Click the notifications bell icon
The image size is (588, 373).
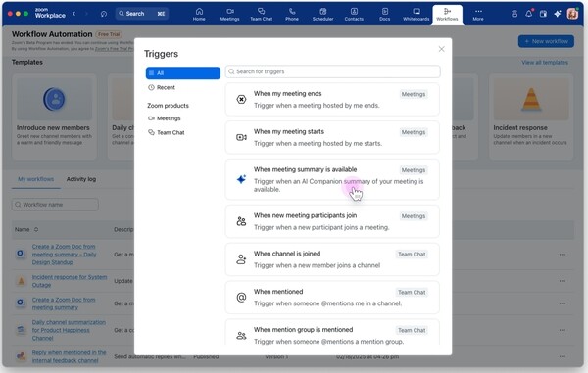529,14
